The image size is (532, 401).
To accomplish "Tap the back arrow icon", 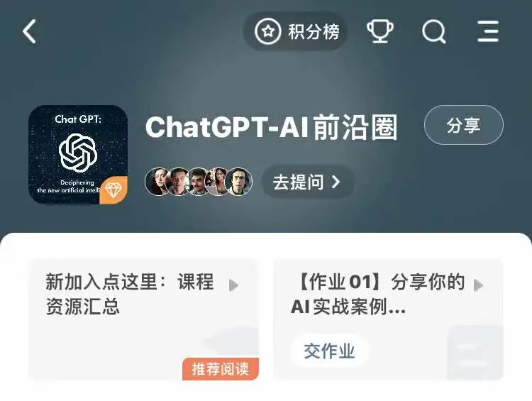I will click(29, 31).
